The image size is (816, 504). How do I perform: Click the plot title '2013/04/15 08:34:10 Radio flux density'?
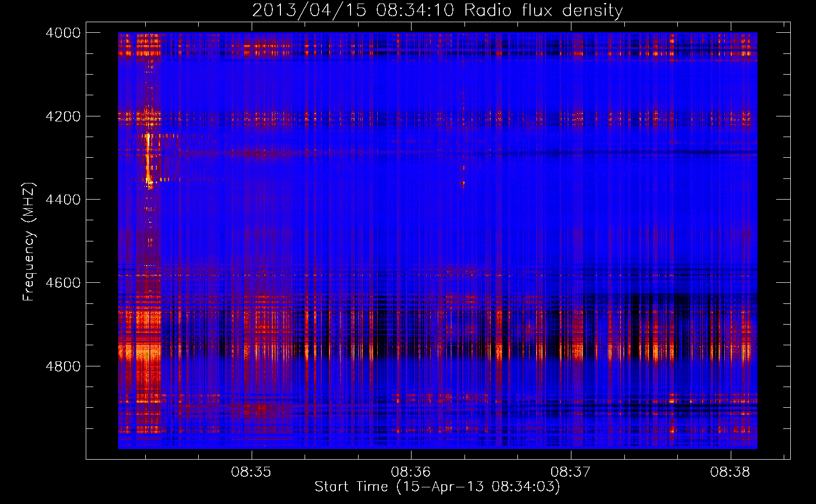coord(438,11)
